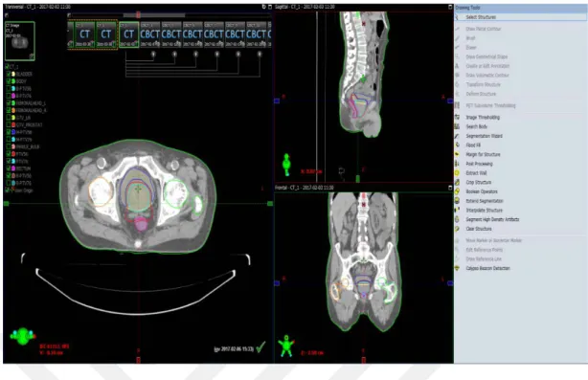Click the FEMORALHEAD_R orange color swatch

coord(13,110)
